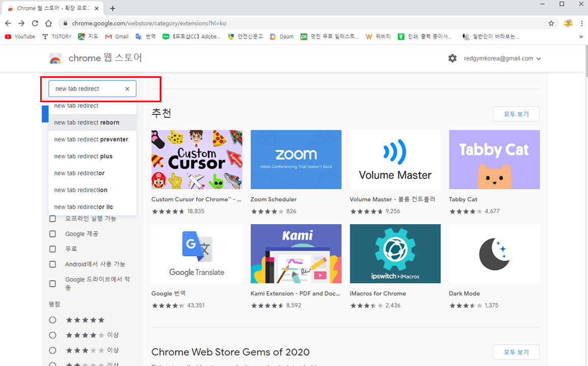The image size is (588, 366).
Task: Open the Kami Extension thumbnail
Action: coord(296,254)
